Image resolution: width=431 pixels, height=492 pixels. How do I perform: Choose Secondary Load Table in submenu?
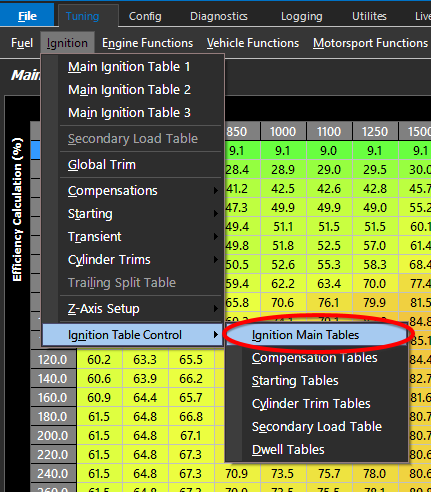[x=317, y=427]
